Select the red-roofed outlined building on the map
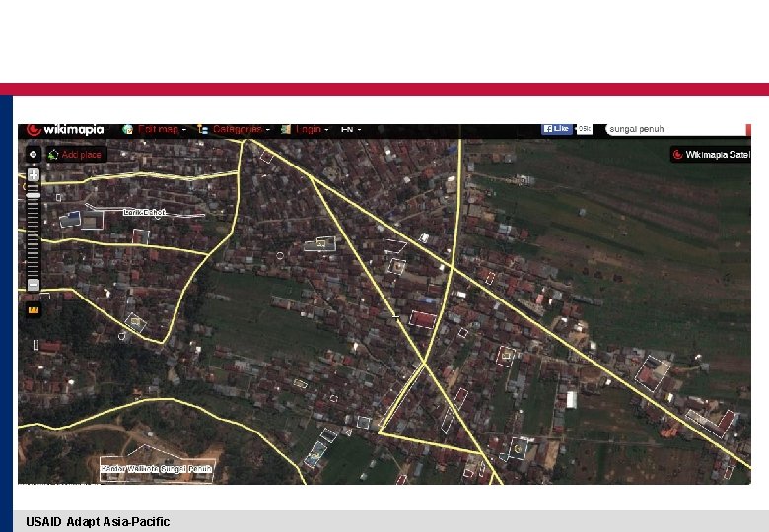 pos(422,319)
